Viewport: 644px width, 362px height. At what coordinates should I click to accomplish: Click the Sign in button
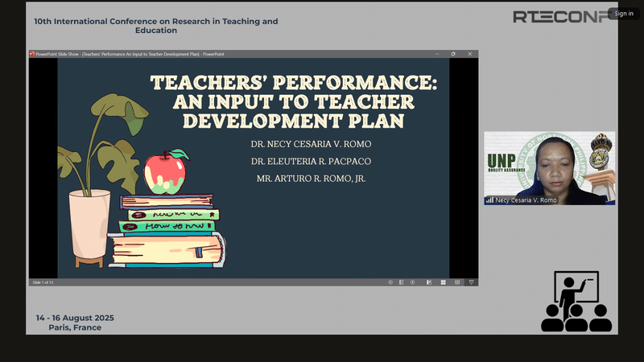pyautogui.click(x=624, y=14)
